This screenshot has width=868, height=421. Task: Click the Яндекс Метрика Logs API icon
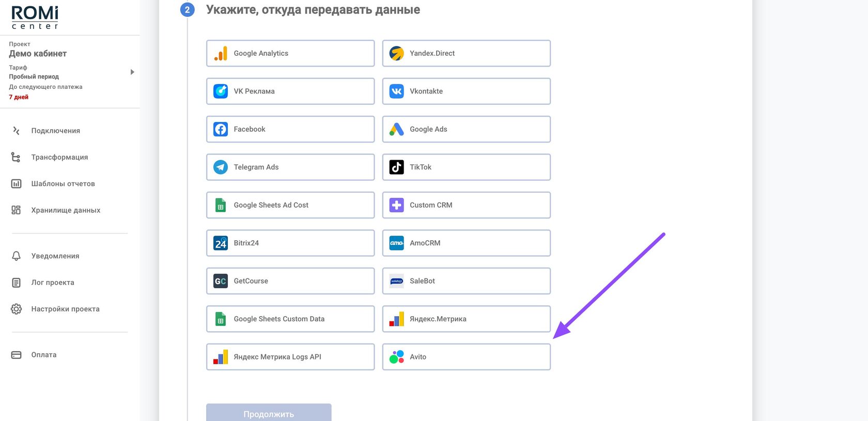tap(221, 357)
